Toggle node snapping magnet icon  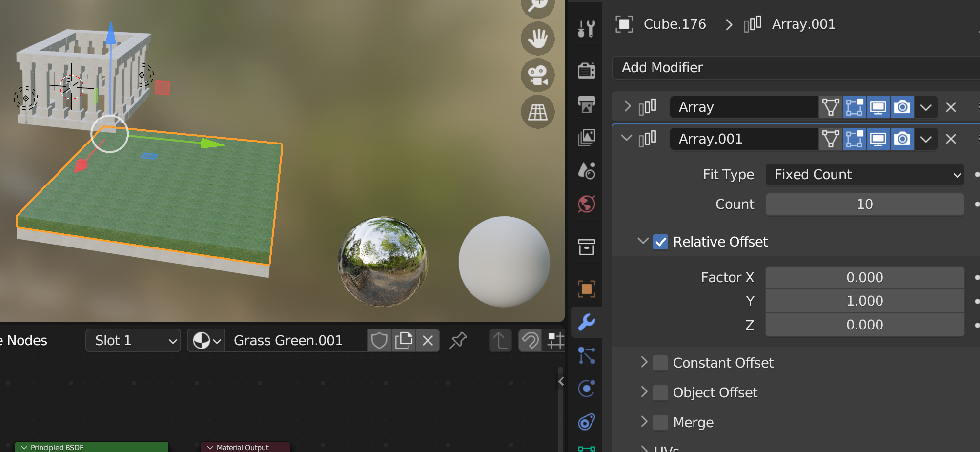[530, 340]
